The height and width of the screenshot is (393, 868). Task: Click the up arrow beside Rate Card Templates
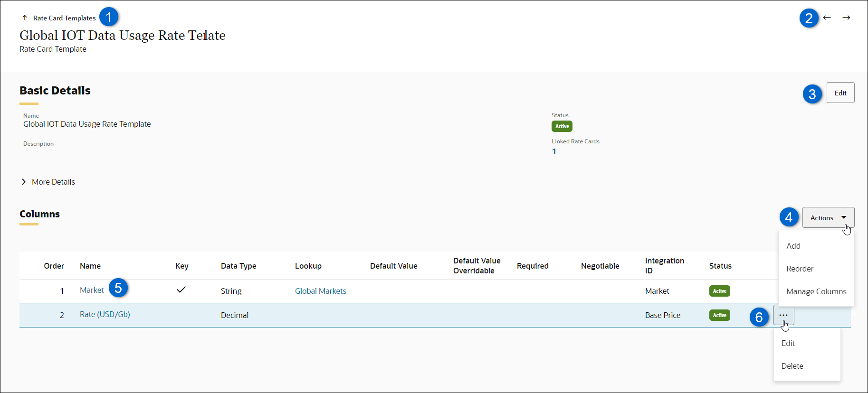25,18
